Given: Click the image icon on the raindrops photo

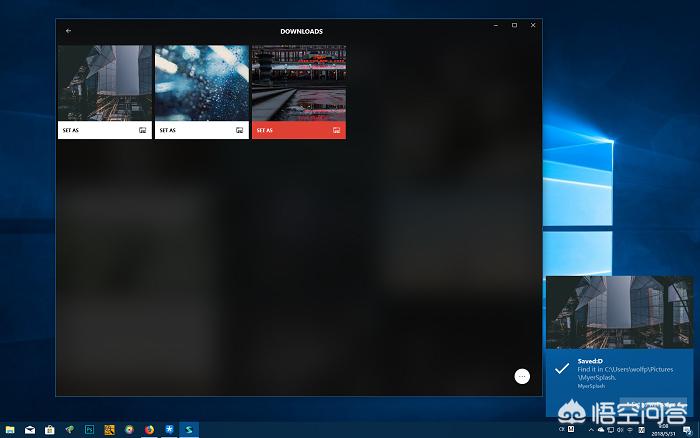Looking at the screenshot, I should click(x=240, y=130).
